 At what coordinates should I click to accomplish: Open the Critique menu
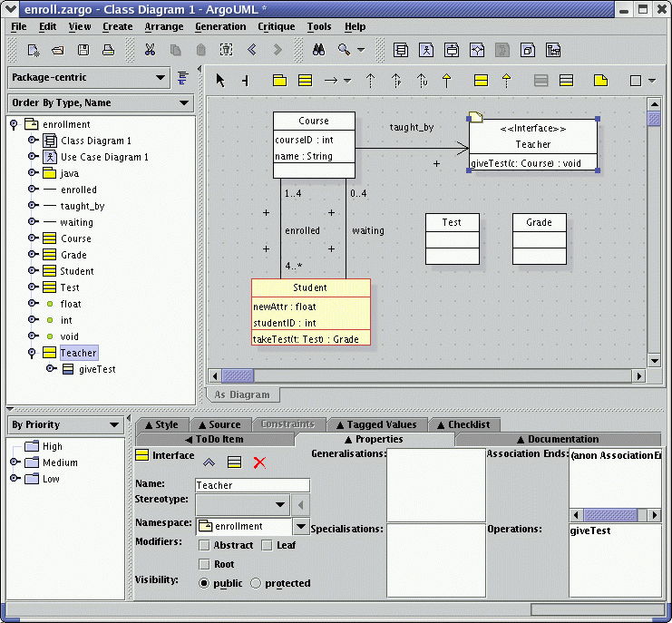click(276, 26)
